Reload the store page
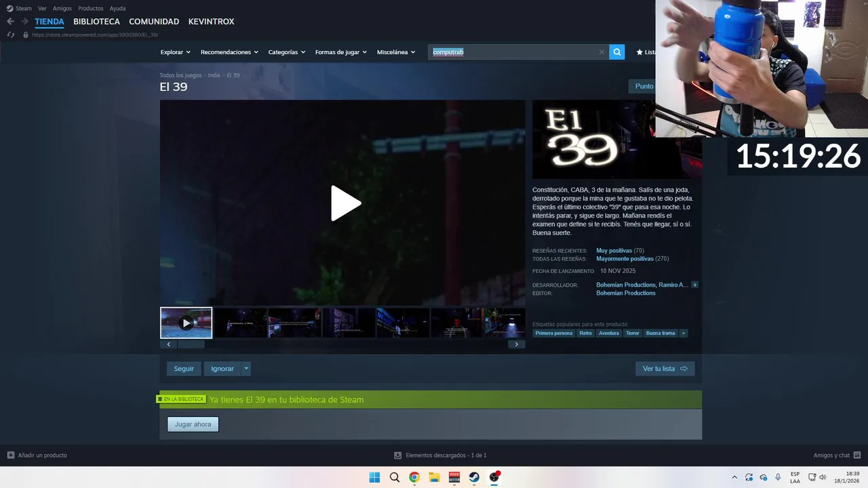 10,35
